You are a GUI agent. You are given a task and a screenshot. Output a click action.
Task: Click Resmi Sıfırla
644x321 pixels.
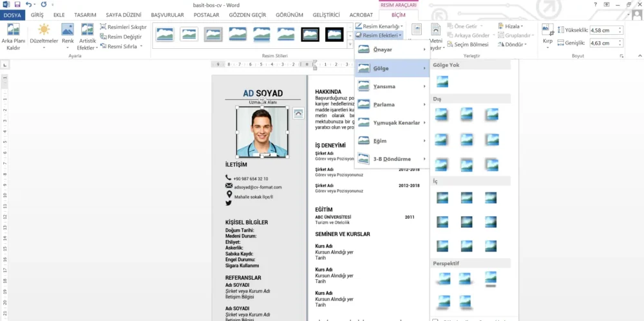point(118,46)
